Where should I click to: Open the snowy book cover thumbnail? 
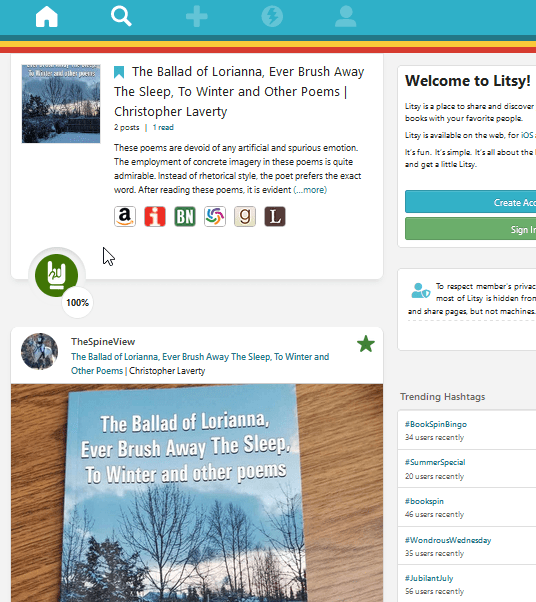coord(61,104)
